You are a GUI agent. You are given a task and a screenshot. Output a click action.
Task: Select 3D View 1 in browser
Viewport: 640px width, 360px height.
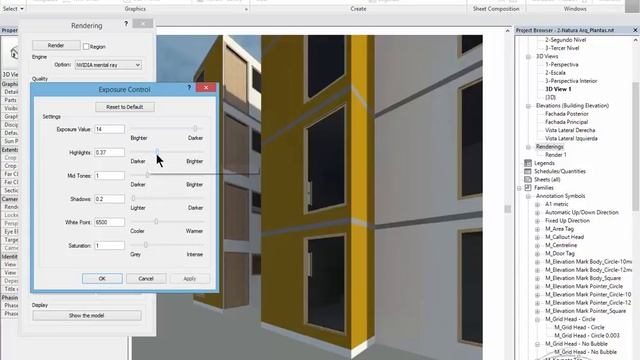pos(558,89)
